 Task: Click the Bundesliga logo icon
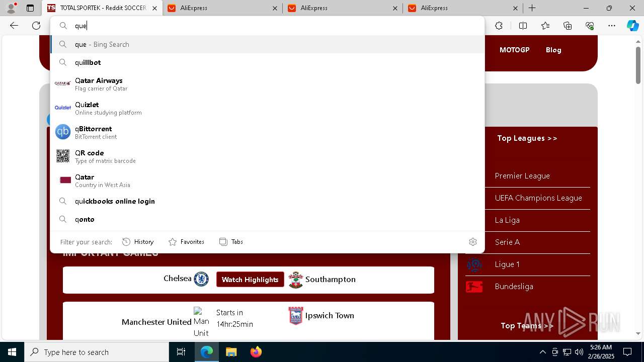tap(474, 287)
